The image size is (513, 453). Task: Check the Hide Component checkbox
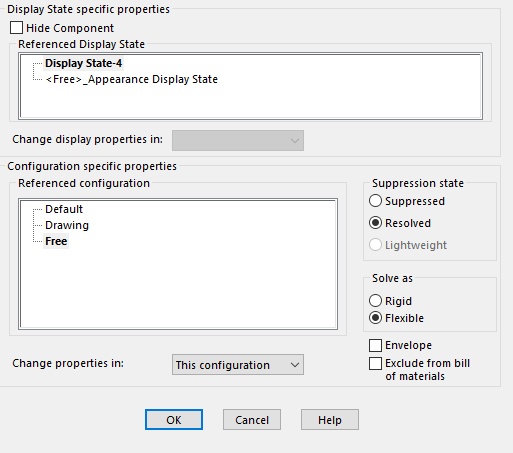[x=16, y=28]
